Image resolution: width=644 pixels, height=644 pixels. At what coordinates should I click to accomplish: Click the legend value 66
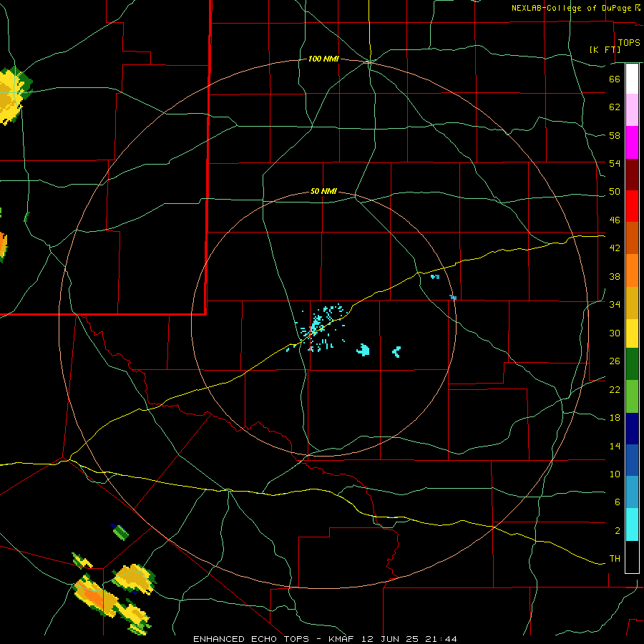click(x=615, y=79)
